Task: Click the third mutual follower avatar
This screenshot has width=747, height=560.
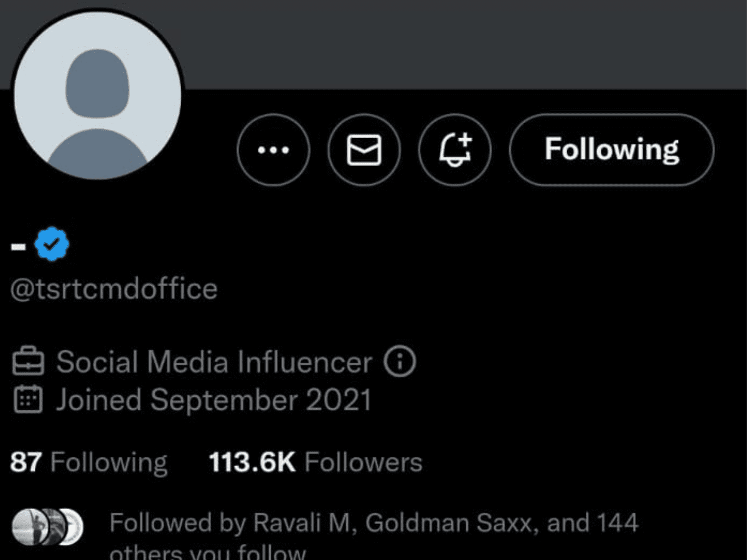Action: 71,526
